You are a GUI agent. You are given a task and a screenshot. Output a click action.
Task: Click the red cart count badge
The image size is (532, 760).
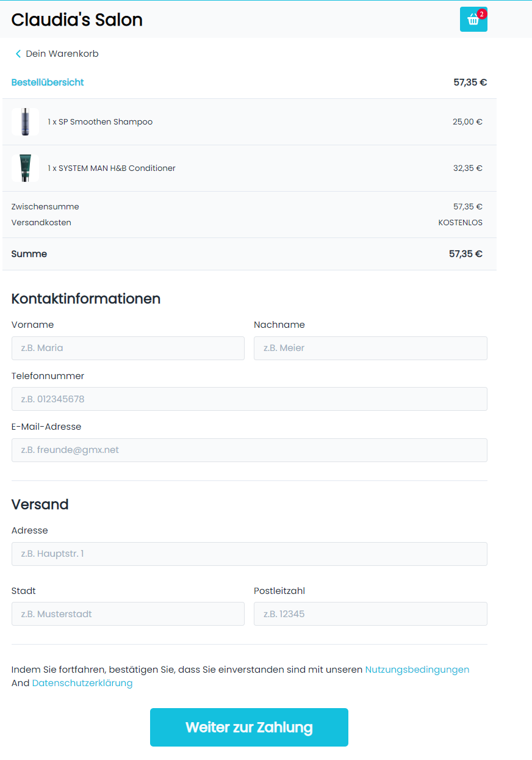(482, 13)
